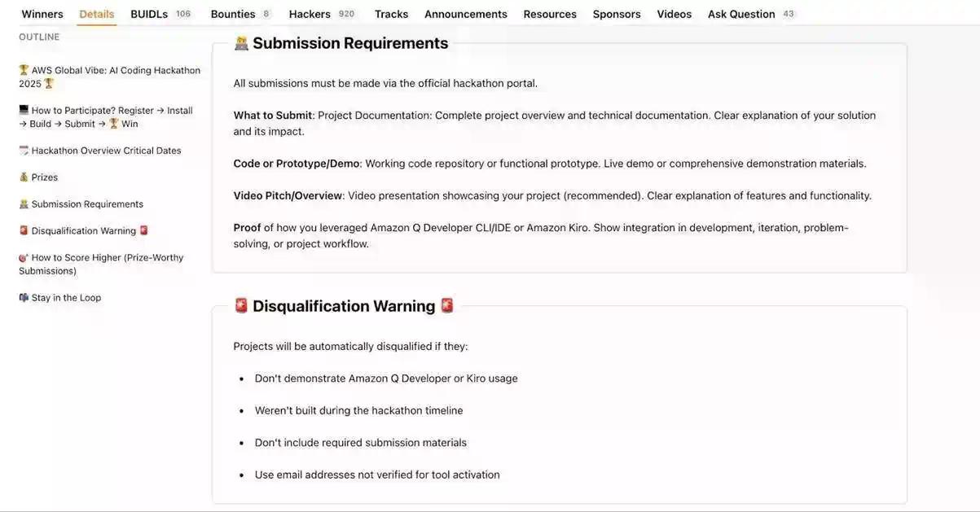The width and height of the screenshot is (980, 512).
Task: Jump to AWS Global Vibe outline entry
Action: (109, 77)
